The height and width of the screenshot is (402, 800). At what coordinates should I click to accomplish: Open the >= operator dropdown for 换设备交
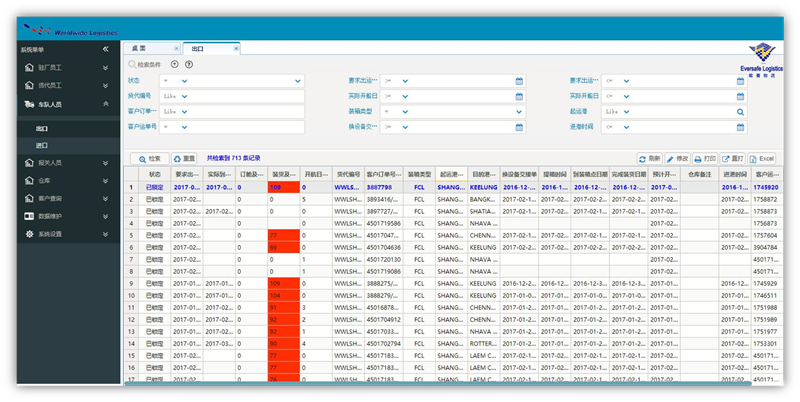405,127
